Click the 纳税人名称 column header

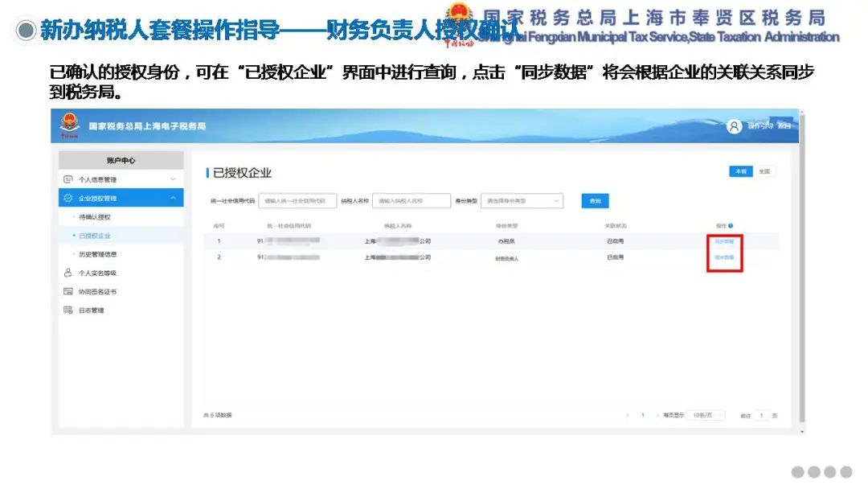398,226
